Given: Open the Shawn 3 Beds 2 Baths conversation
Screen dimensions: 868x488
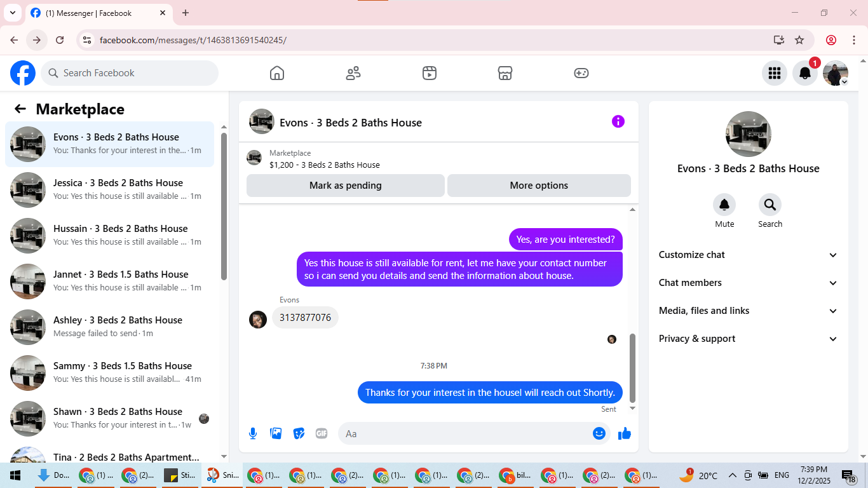Looking at the screenshot, I should point(109,419).
